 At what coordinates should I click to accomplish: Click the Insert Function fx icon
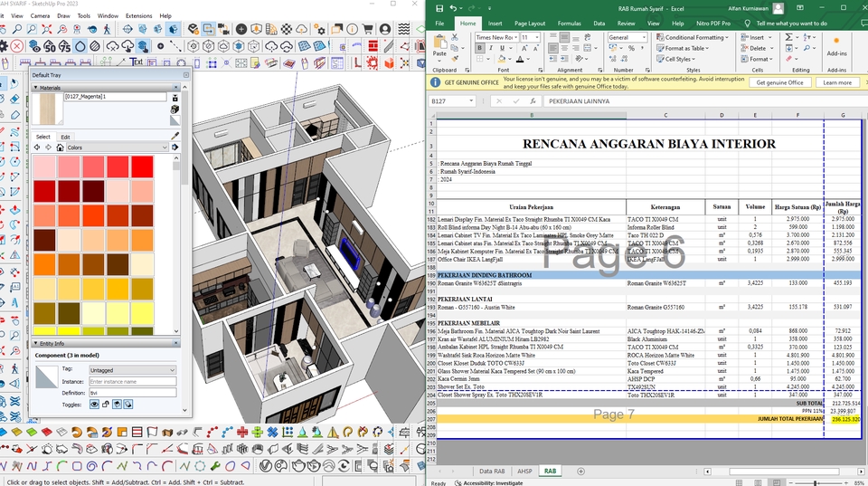point(533,101)
